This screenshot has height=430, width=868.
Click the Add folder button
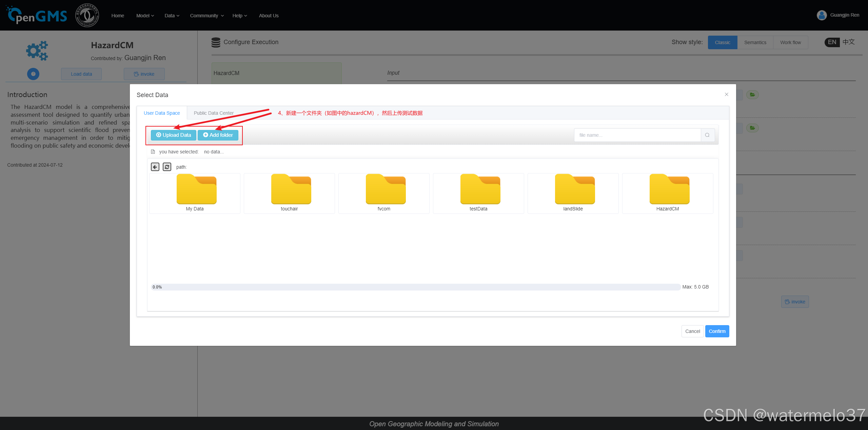pyautogui.click(x=218, y=135)
